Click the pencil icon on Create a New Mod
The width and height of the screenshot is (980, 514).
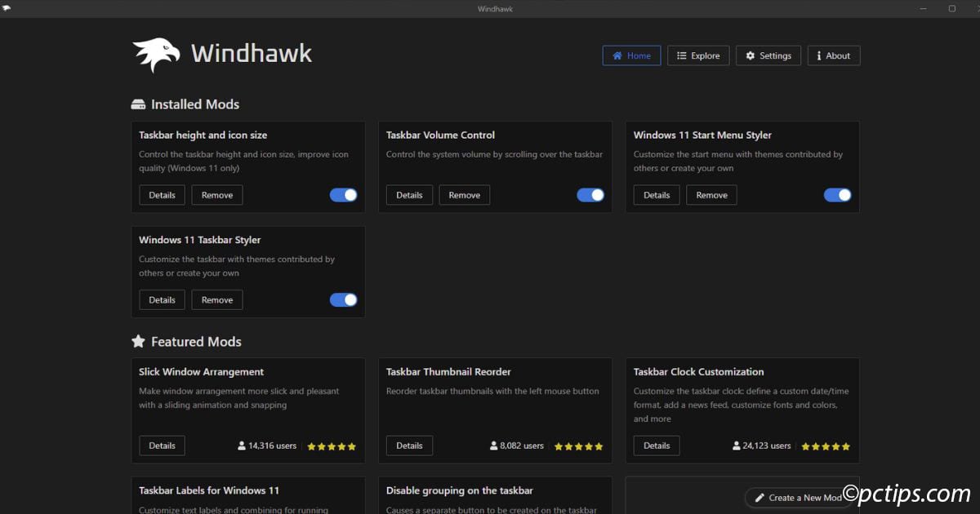pyautogui.click(x=761, y=498)
